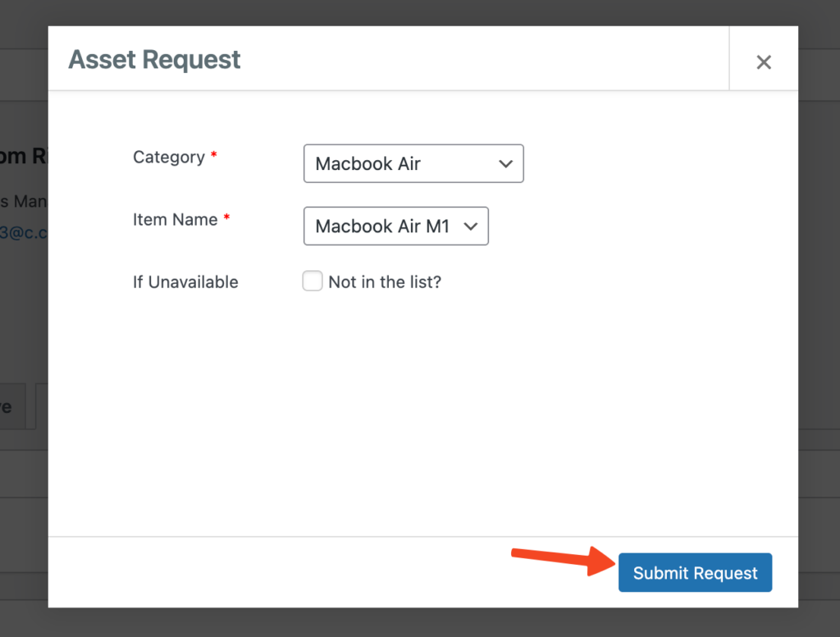Click the chevron in the Category select
This screenshot has width=840, height=637.
coord(505,163)
